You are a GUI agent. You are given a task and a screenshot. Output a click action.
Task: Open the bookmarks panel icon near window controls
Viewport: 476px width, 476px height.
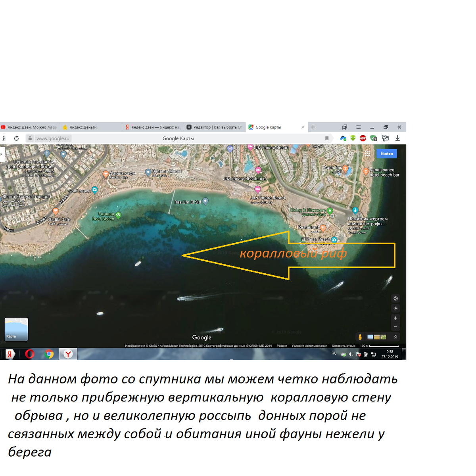coord(345,127)
